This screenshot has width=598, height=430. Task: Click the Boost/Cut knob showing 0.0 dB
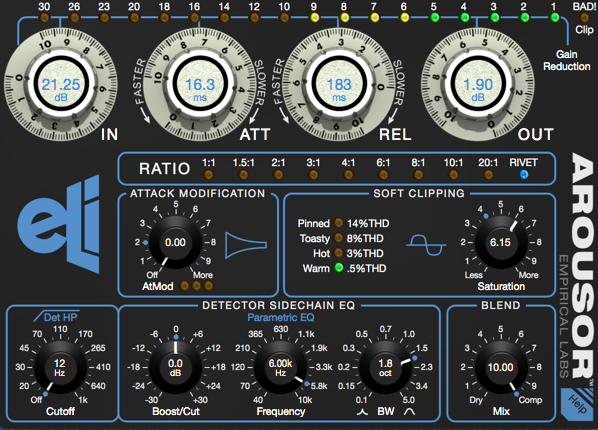tap(175, 367)
